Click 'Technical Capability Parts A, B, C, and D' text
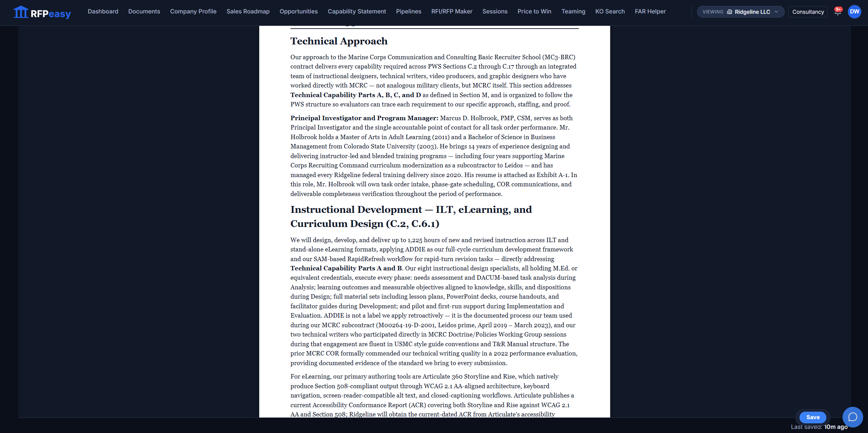Screen dimensions: 868x433 click(x=356, y=95)
